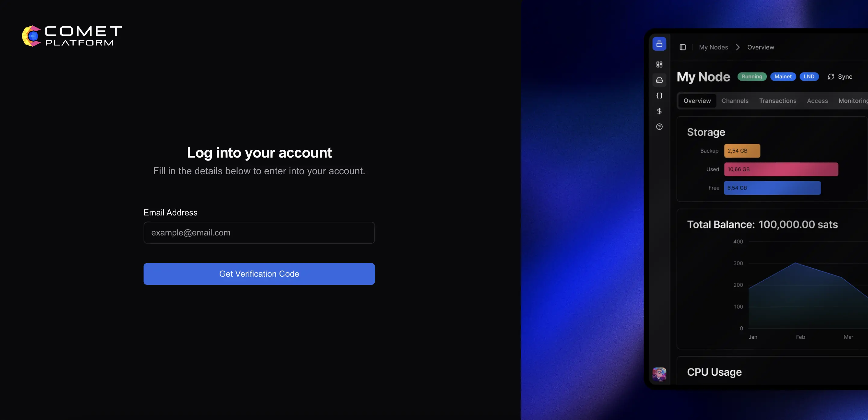Select the hard drive node icon in sidebar
868x420 pixels.
point(659,80)
